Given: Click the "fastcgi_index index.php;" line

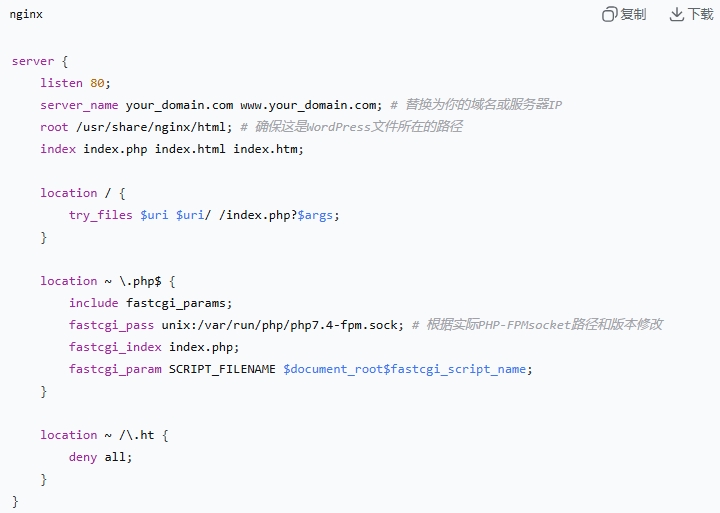Looking at the screenshot, I should coord(154,347).
